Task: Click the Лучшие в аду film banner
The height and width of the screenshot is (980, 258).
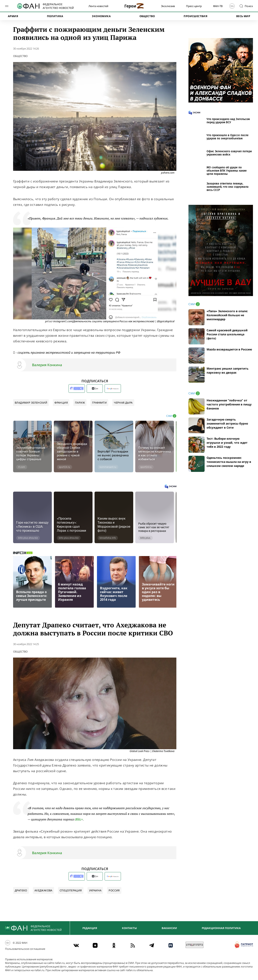Action: coord(220,250)
